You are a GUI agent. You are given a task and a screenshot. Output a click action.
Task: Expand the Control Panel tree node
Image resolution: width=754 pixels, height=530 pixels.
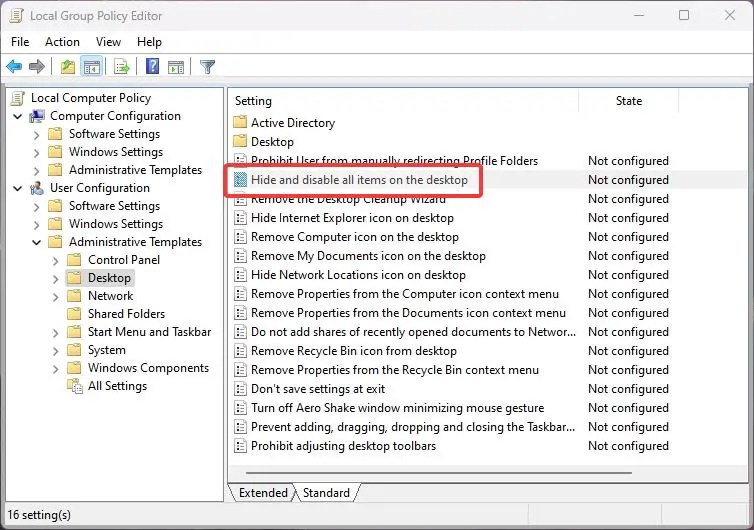click(56, 261)
